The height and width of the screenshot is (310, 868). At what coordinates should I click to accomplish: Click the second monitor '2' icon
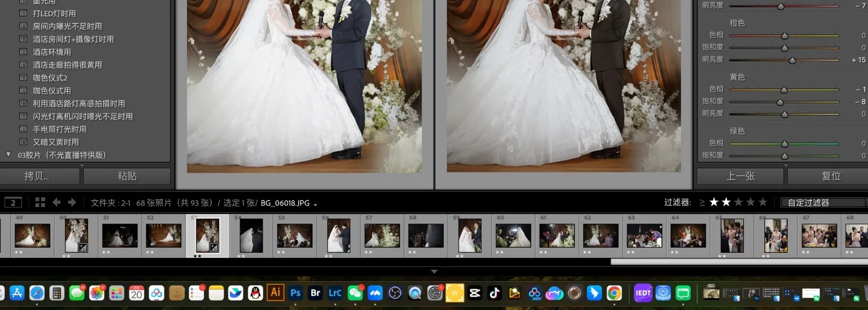[13, 203]
